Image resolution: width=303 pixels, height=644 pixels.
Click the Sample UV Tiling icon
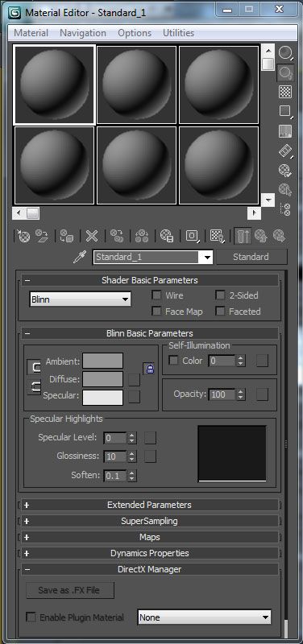(285, 111)
